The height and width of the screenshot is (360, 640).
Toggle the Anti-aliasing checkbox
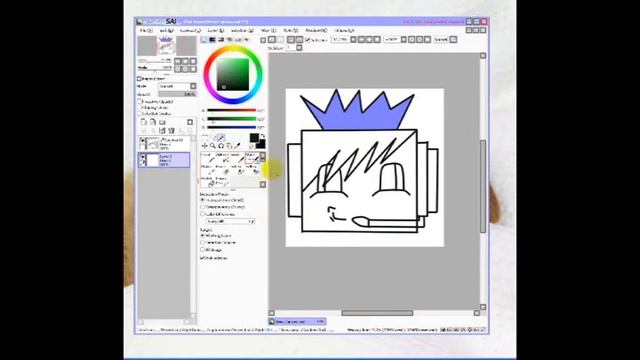202,258
